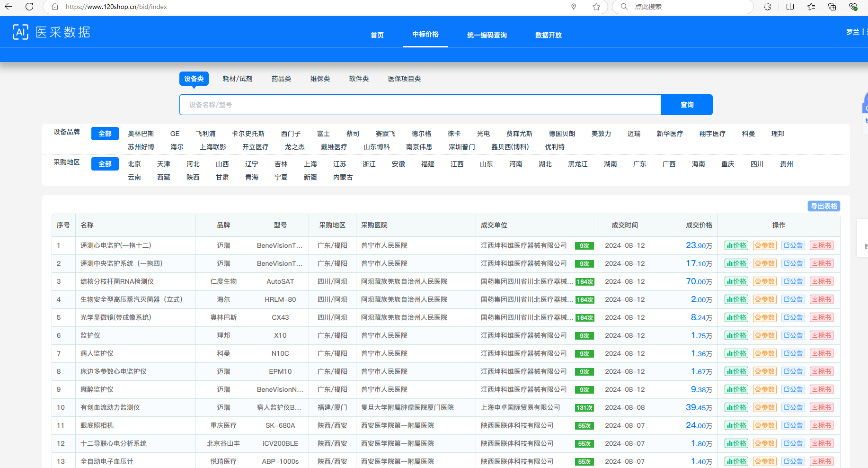Click 131次 badge for 上海申卓国际贸易有限公司

click(x=585, y=408)
